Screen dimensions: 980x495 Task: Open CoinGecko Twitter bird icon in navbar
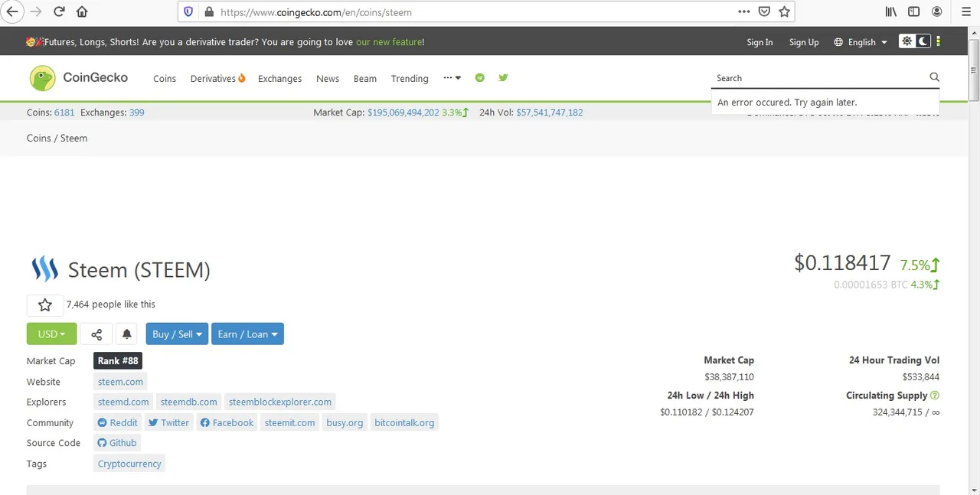coord(503,77)
